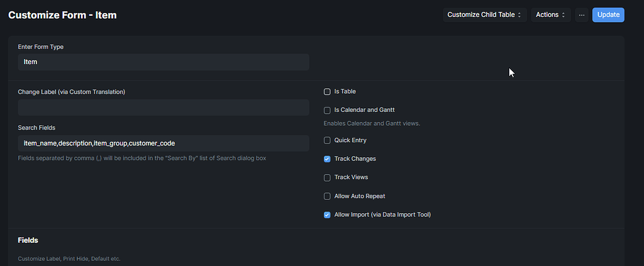The height and width of the screenshot is (266, 644).
Task: Disable Allow Import via Data Import Tool
Action: point(327,214)
